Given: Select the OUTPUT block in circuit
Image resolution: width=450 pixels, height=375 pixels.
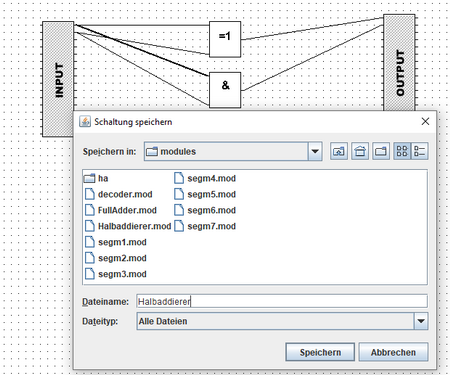Looking at the screenshot, I should tap(399, 63).
